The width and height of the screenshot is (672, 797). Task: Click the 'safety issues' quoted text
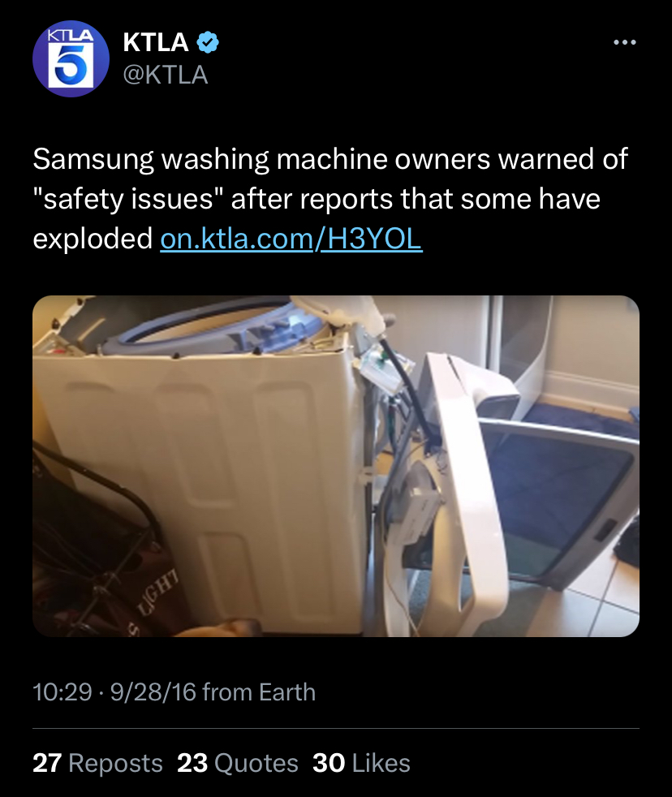coord(128,199)
